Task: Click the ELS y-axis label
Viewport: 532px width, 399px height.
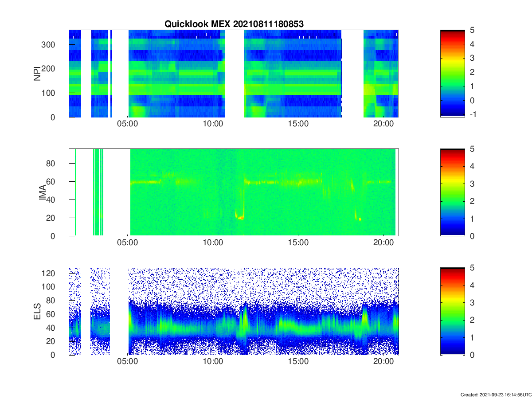Action: [37, 311]
